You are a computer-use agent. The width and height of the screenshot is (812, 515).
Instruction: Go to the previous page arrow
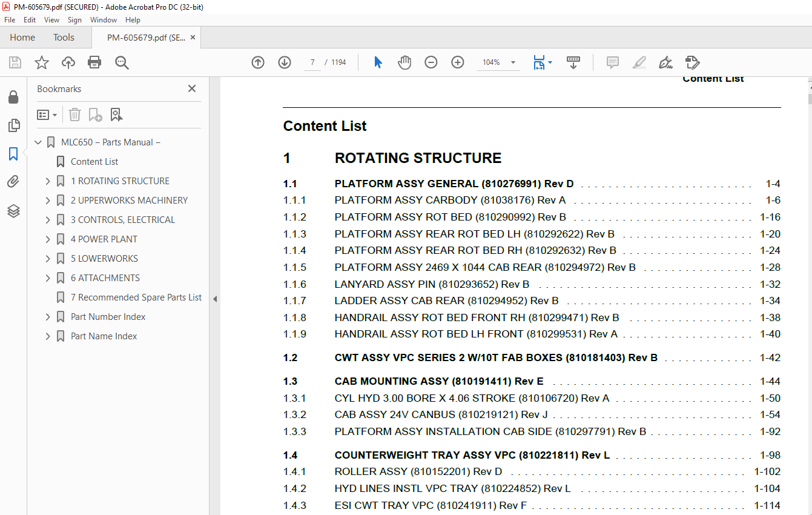coord(258,62)
